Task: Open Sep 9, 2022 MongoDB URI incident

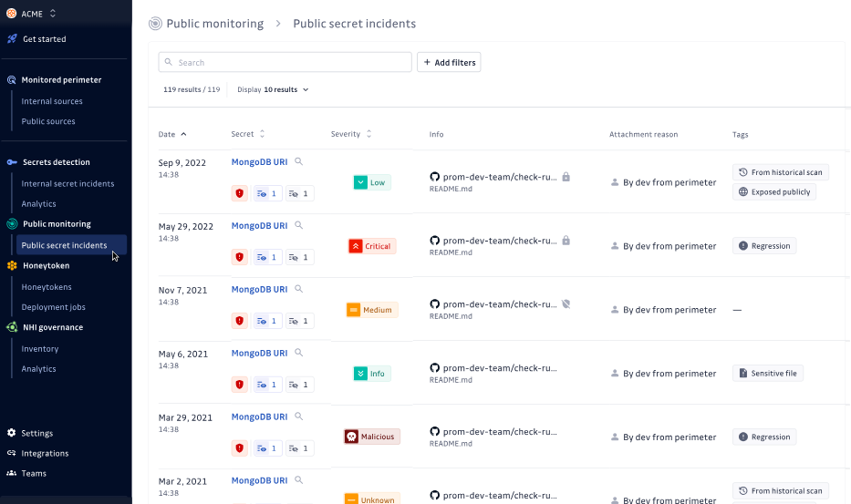Action: (x=259, y=162)
